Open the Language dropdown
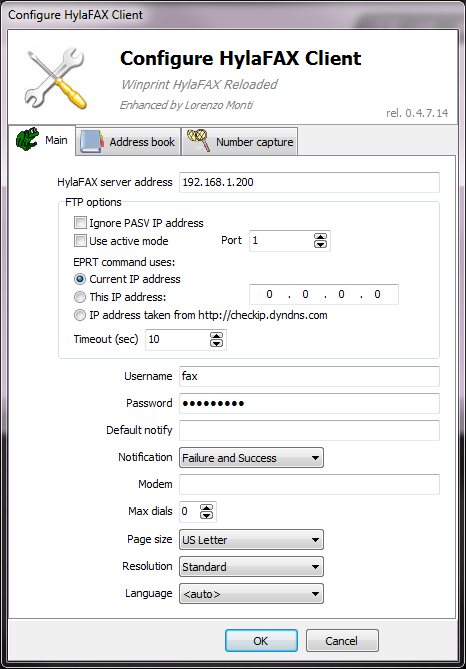466x669 pixels. (x=251, y=593)
